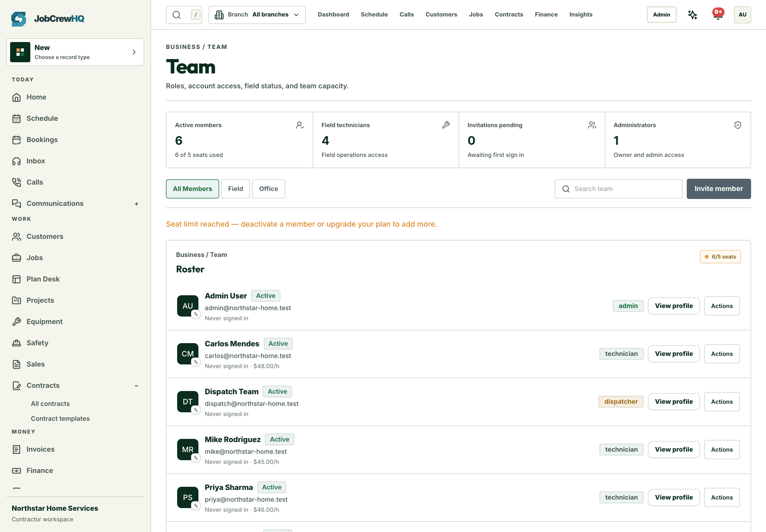Click the admin role tag

coord(628,306)
